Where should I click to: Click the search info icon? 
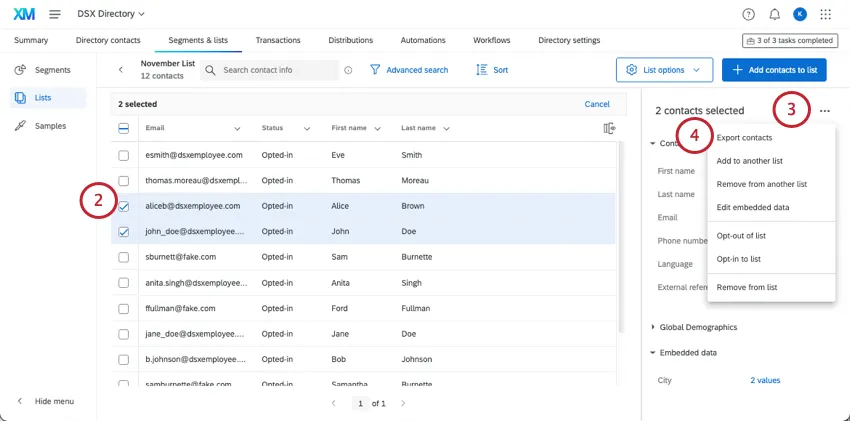348,70
